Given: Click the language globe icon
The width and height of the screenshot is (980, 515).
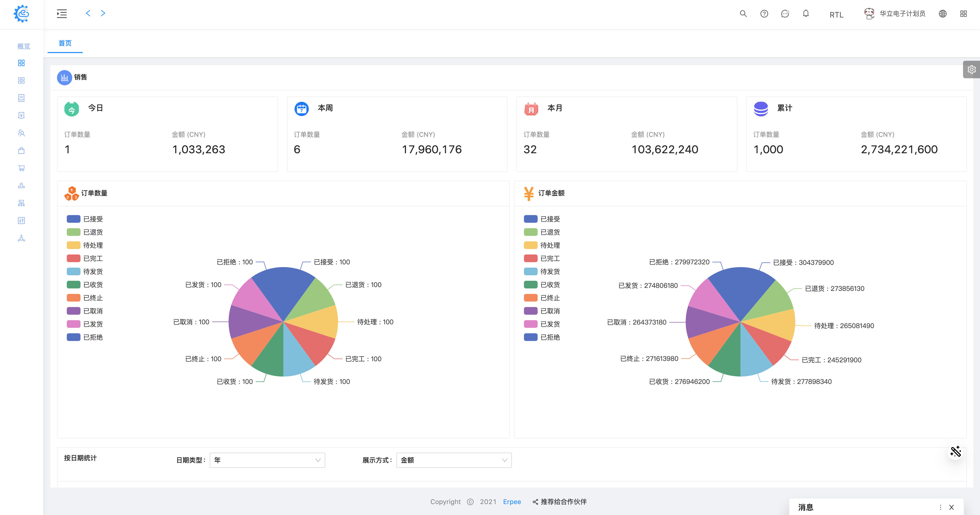Looking at the screenshot, I should pyautogui.click(x=942, y=14).
